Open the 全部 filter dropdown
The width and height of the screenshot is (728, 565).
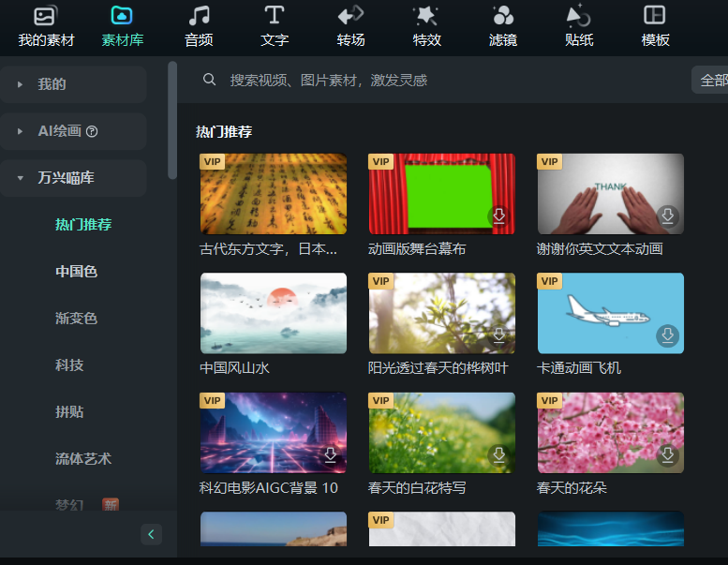(710, 81)
